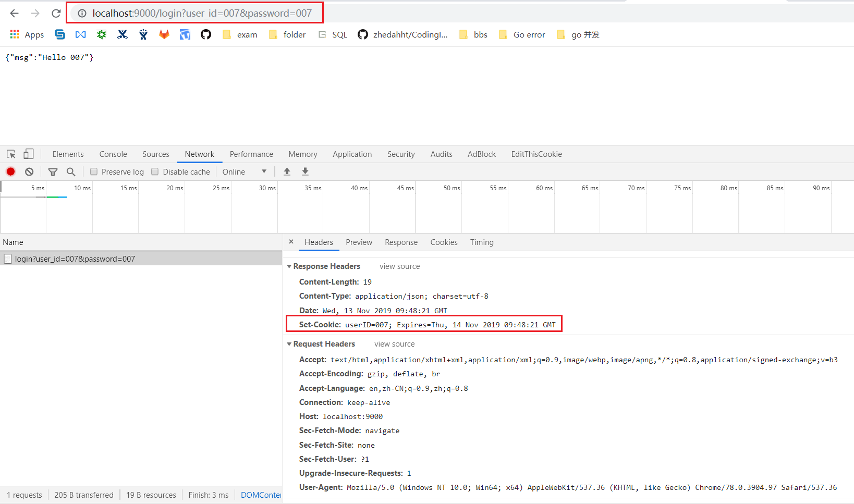Enable the Preserve log checkbox

point(94,171)
